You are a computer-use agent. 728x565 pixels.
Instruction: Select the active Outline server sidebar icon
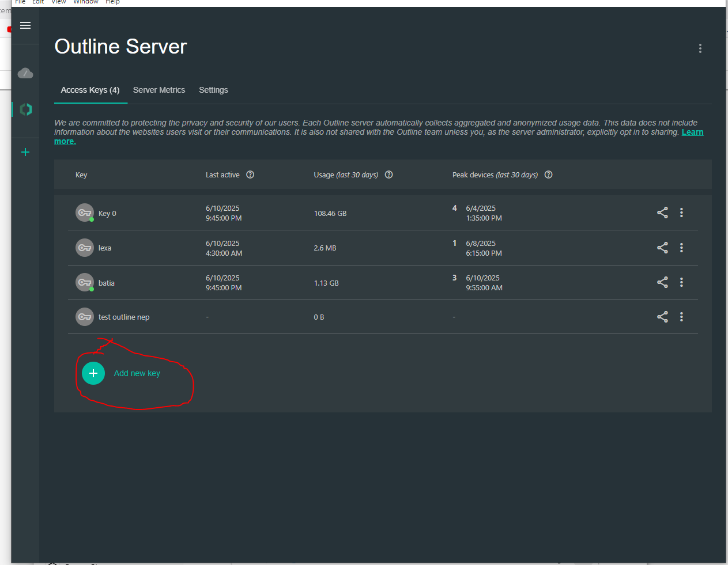(25, 109)
